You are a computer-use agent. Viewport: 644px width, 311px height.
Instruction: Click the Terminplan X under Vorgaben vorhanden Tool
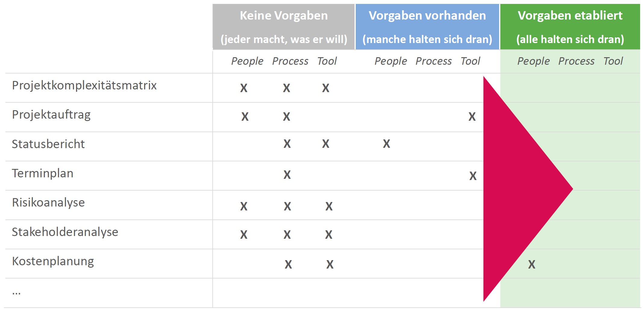coord(473,176)
